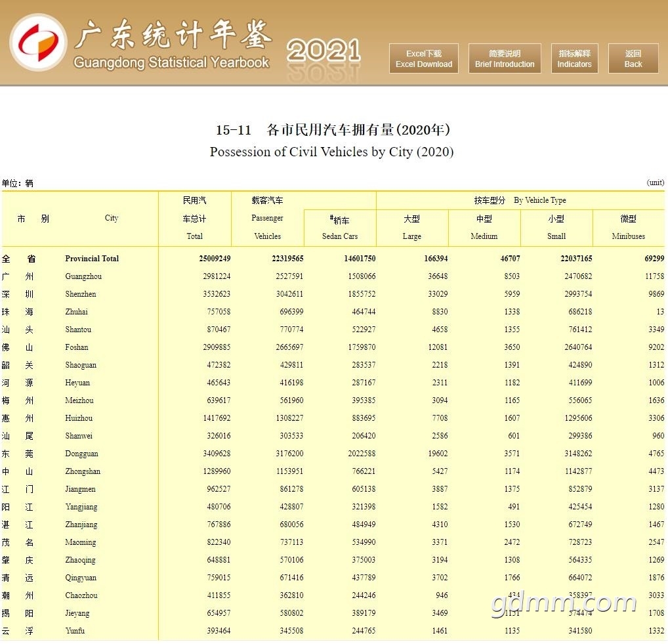Click the 'By Vehicle Type' header cell
The height and width of the screenshot is (644, 668).
coord(520,200)
